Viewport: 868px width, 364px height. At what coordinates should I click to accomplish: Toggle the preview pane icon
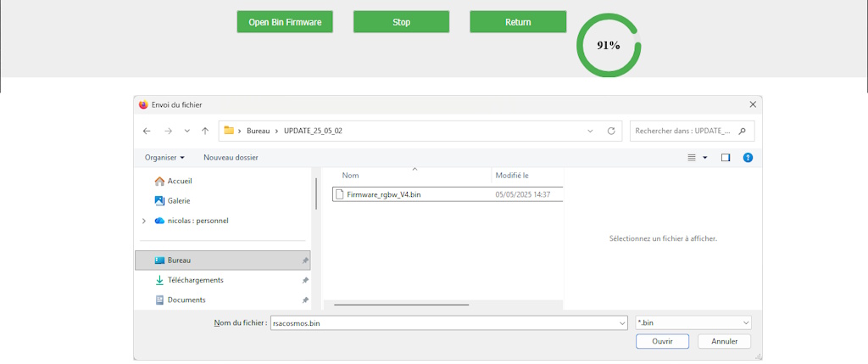[726, 158]
